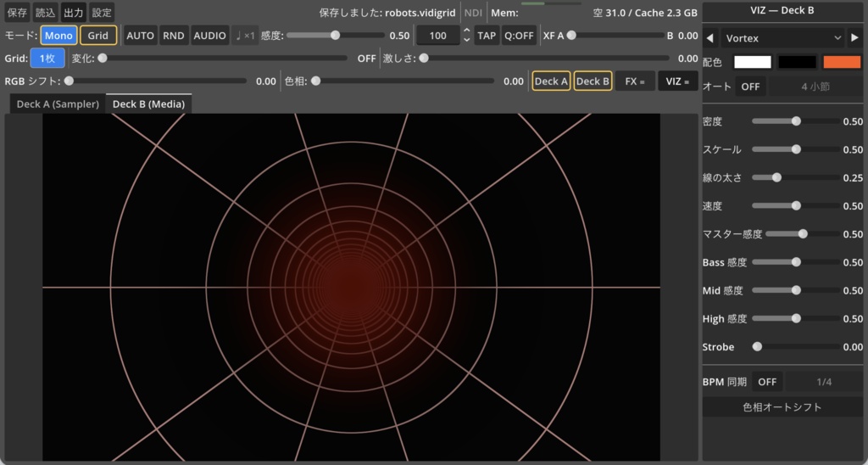Toggle the Deck A output button

point(551,81)
